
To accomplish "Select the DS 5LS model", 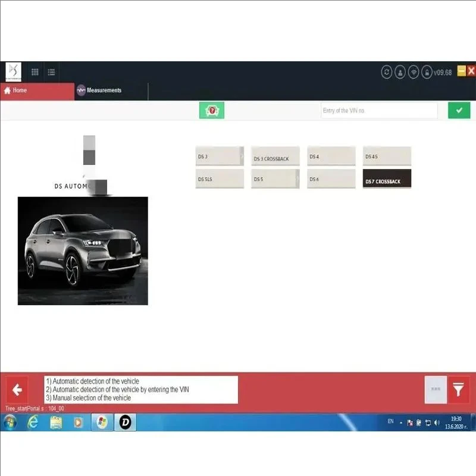I will tap(220, 178).
